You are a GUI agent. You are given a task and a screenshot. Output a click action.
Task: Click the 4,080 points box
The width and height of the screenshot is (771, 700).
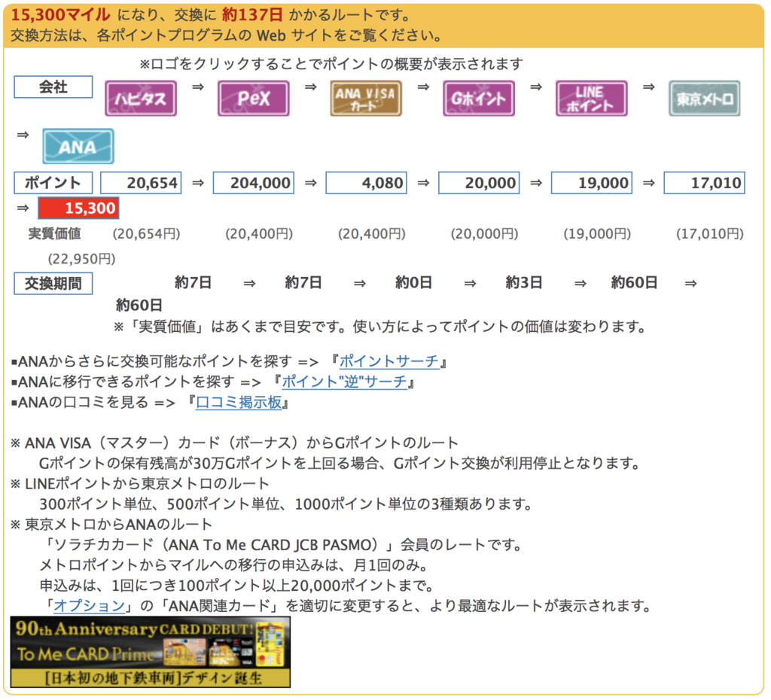click(366, 183)
